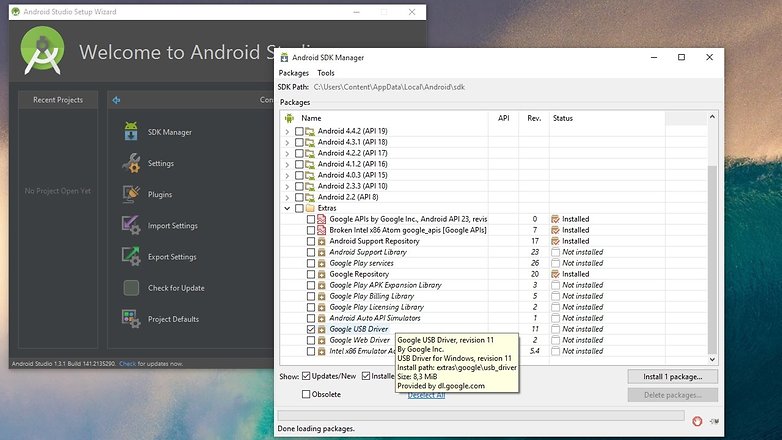Click the Android 4.0.3 (API 15) folder icon

click(310, 175)
